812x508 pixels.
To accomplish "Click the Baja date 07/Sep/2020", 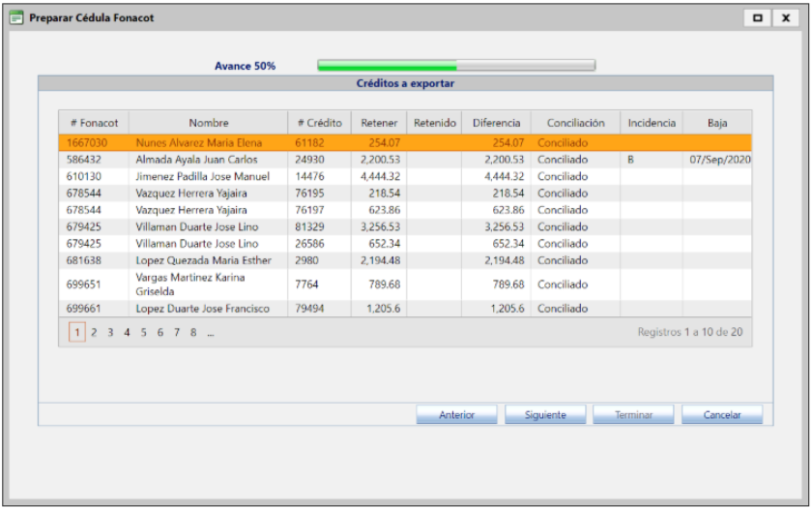I will (720, 160).
